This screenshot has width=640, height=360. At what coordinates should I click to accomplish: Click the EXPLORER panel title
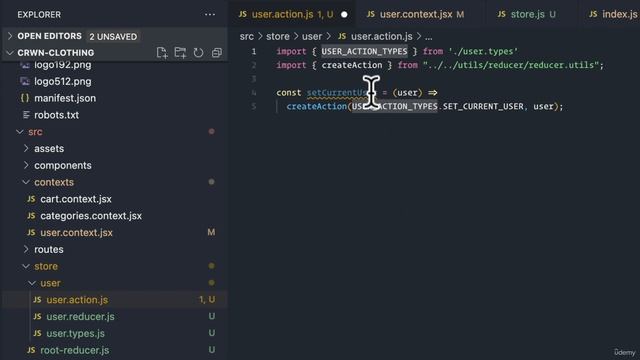(39, 15)
